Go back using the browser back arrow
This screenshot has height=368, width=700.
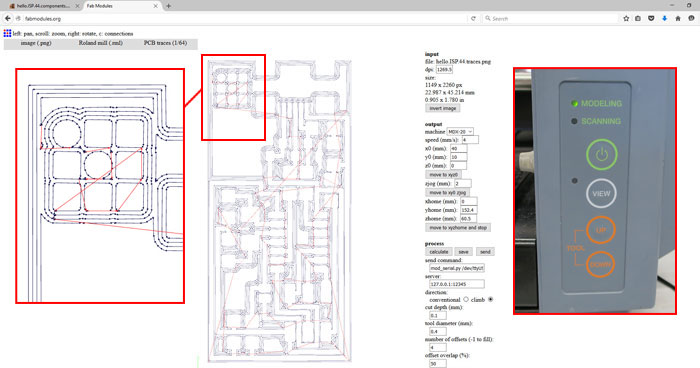point(8,18)
